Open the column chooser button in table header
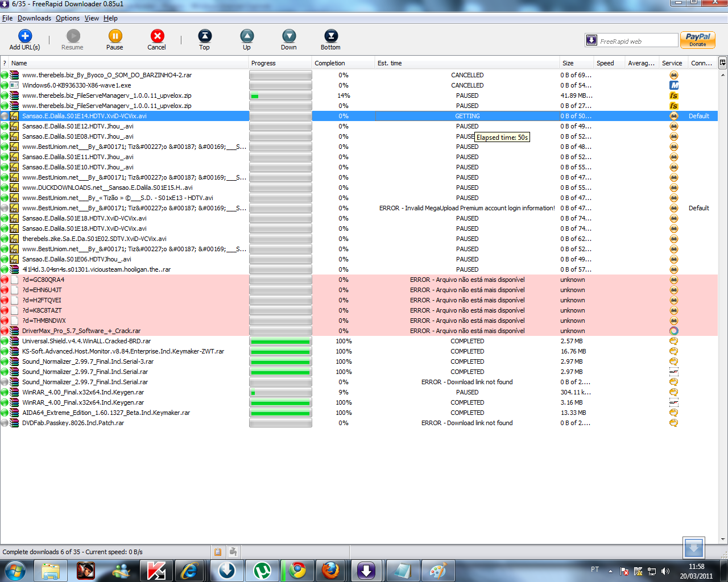Image resolution: width=728 pixels, height=582 pixels. coord(722,63)
